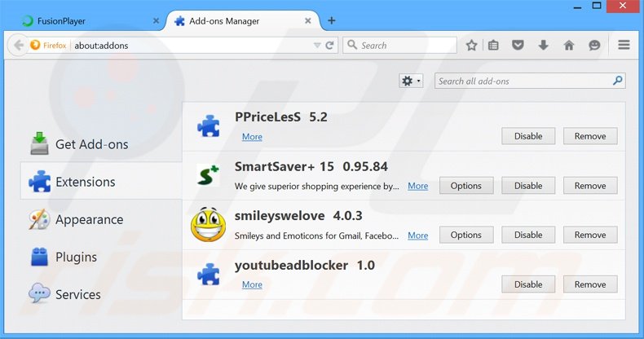The height and width of the screenshot is (339, 644).
Task: Open the bookmarks list icon
Action: tap(493, 46)
